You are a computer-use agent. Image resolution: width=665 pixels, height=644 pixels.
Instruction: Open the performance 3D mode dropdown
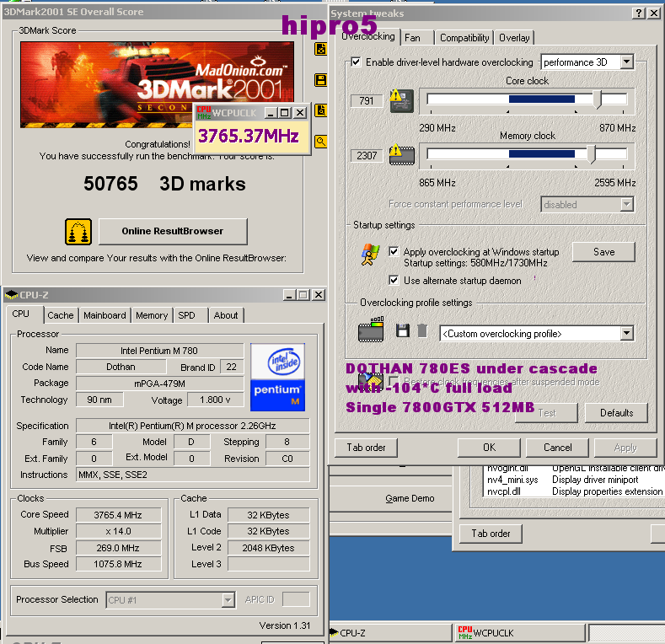[x=626, y=62]
